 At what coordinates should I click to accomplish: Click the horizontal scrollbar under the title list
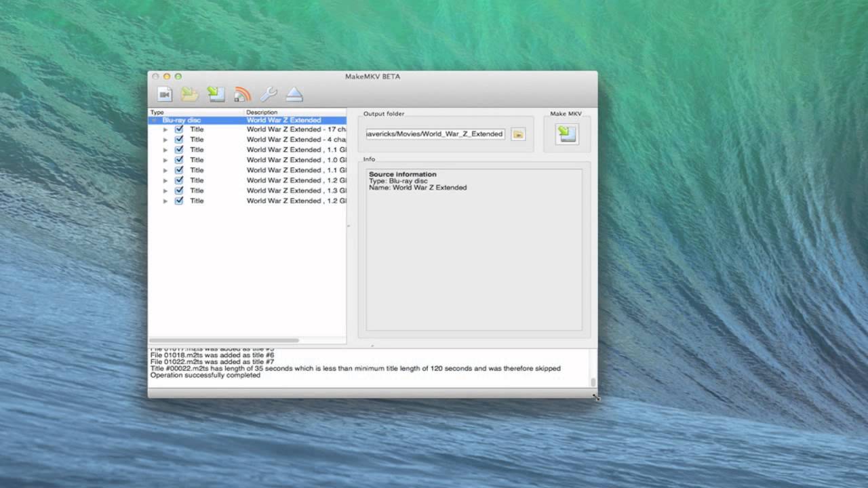(x=224, y=340)
